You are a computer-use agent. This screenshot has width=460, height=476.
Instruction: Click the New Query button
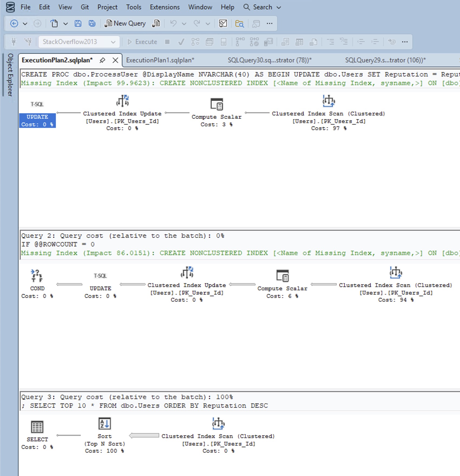pos(126,24)
